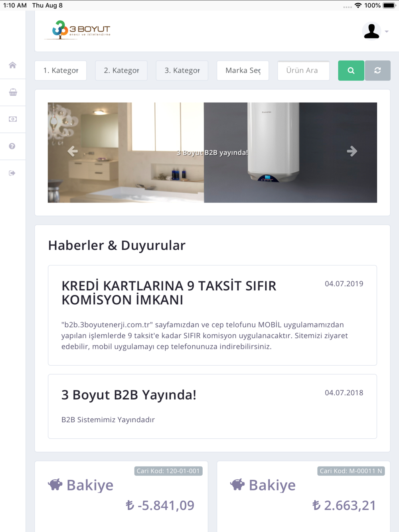Click the '3 Boyut B2B yayında!' banner caption
399x532 pixels.
point(212,153)
